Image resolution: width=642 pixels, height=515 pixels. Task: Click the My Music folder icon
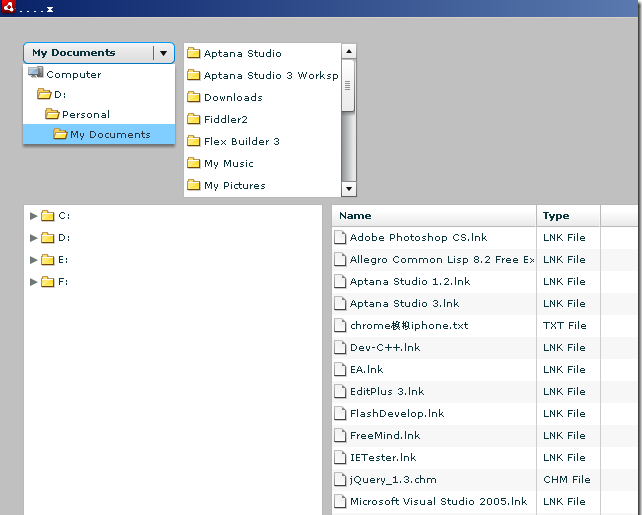(x=193, y=163)
